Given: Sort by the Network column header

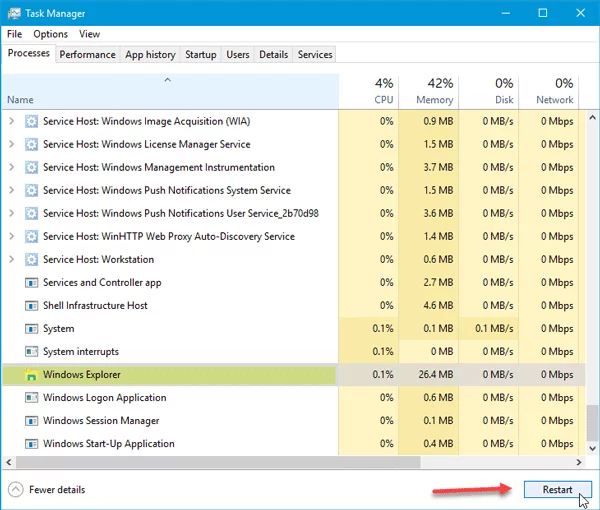Looking at the screenshot, I should click(x=548, y=91).
